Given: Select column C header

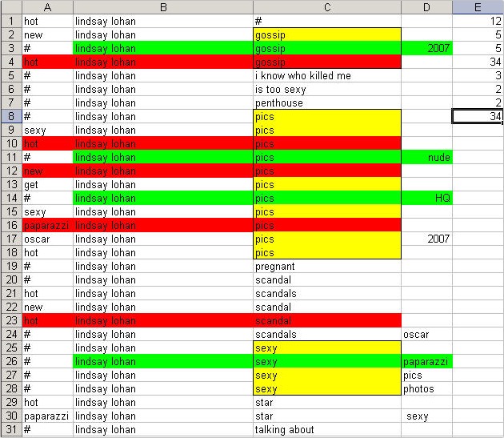Looking at the screenshot, I should 327,7.
